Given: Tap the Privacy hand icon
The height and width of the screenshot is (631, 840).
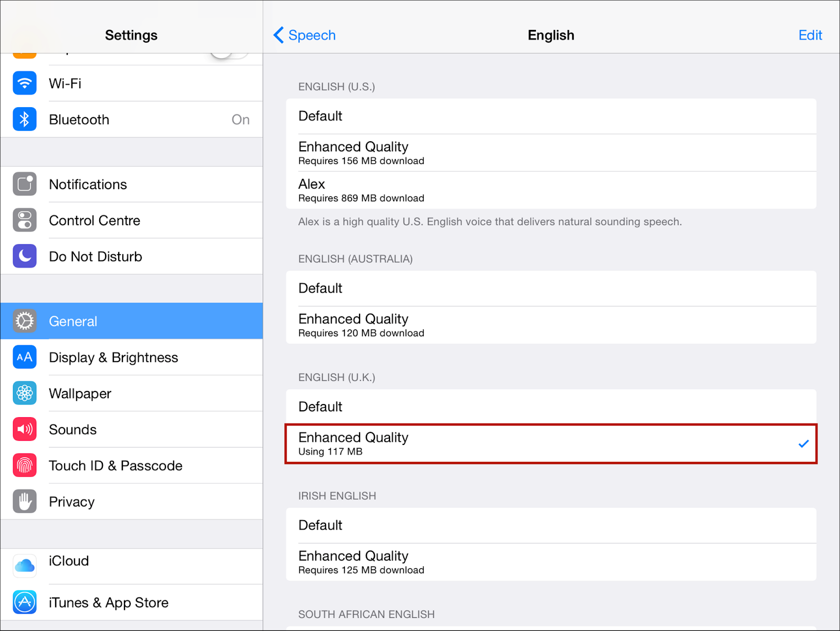Looking at the screenshot, I should pos(25,502).
